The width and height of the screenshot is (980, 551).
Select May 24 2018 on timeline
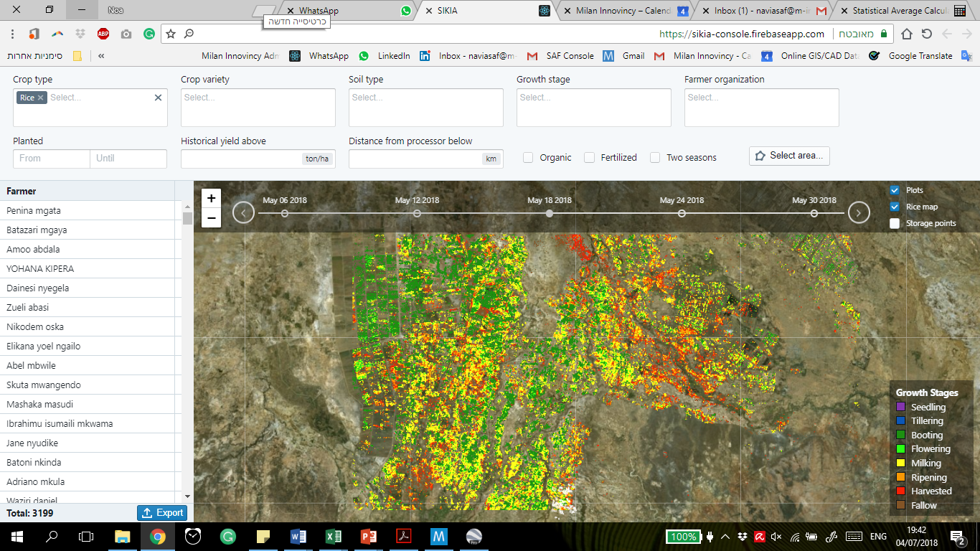[x=682, y=213]
